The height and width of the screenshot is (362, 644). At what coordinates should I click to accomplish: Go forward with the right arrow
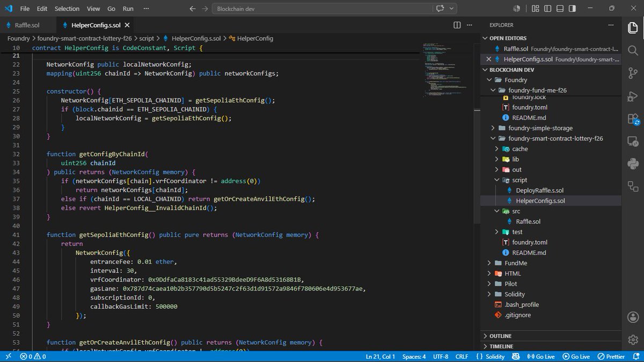205,9
